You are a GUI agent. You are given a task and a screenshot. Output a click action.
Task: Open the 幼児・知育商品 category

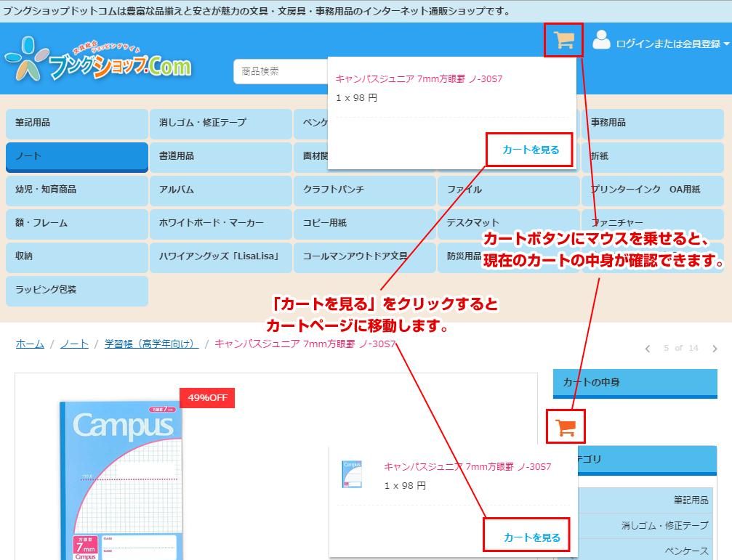(x=77, y=190)
